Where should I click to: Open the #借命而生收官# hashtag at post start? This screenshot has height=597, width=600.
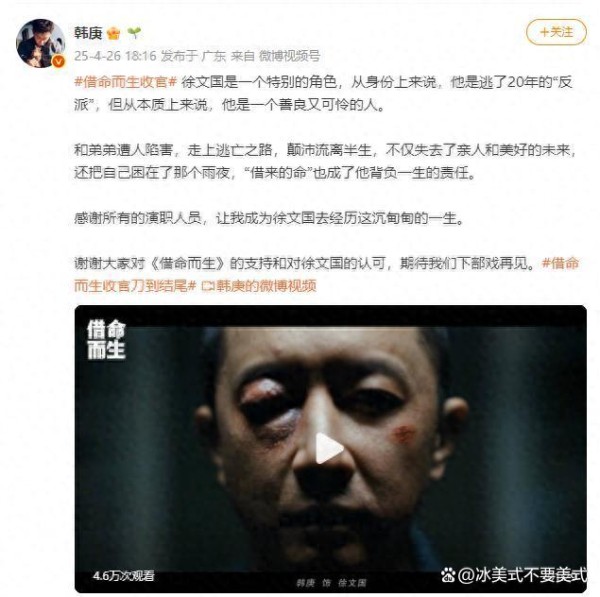[125, 82]
